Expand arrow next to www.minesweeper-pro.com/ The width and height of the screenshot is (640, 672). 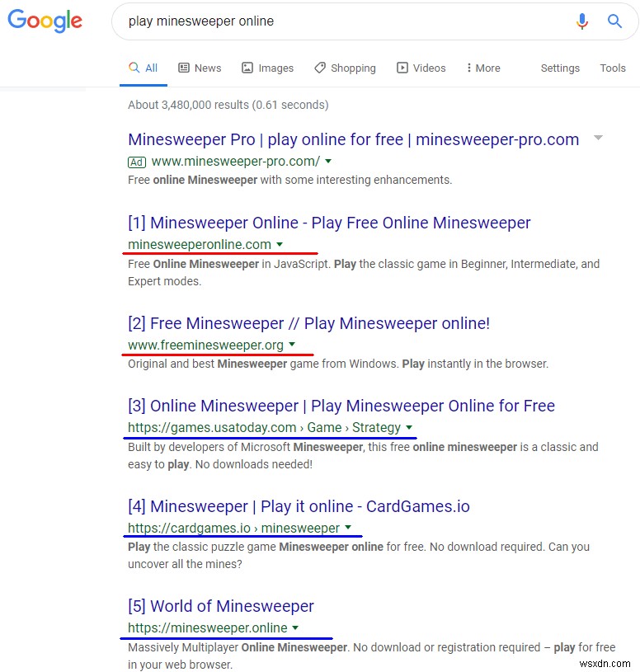point(328,161)
